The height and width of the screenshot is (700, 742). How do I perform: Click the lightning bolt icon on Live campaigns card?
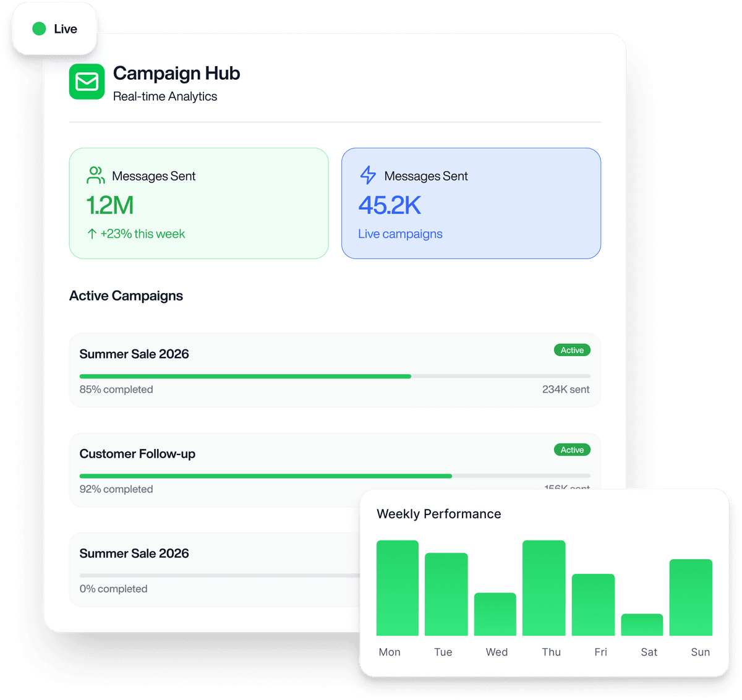(x=367, y=175)
